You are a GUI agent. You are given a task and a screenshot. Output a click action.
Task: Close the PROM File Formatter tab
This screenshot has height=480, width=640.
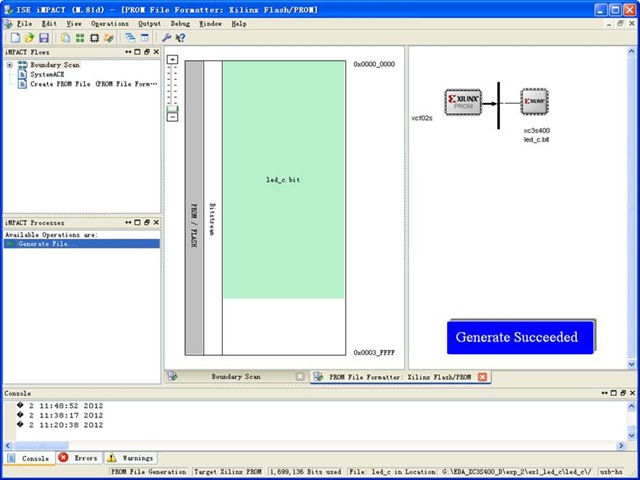point(482,377)
